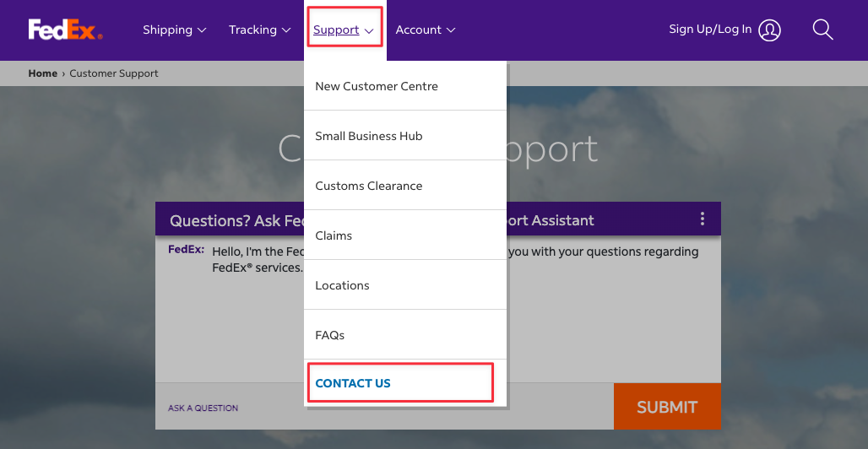Click CONTACT US in Support menu
This screenshot has height=449, width=868.
405,383
